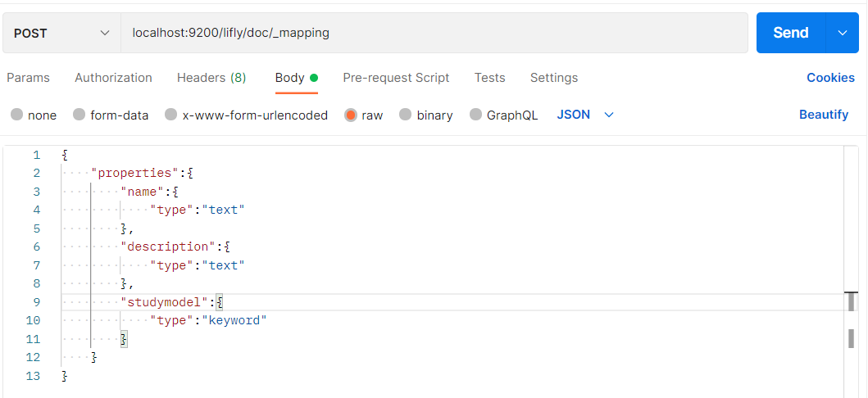The image size is (868, 398).
Task: Open the Authorization tab
Action: tap(113, 78)
